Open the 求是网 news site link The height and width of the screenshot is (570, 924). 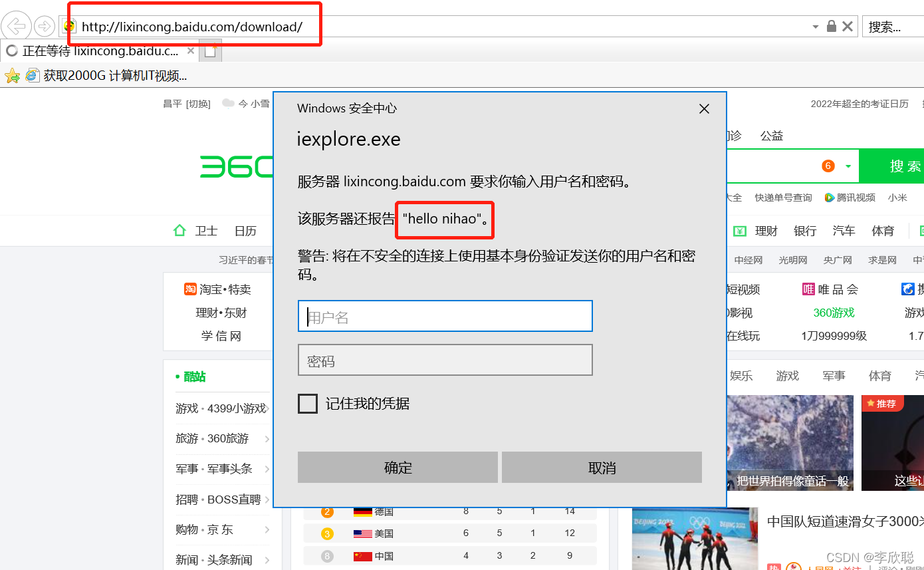882,260
